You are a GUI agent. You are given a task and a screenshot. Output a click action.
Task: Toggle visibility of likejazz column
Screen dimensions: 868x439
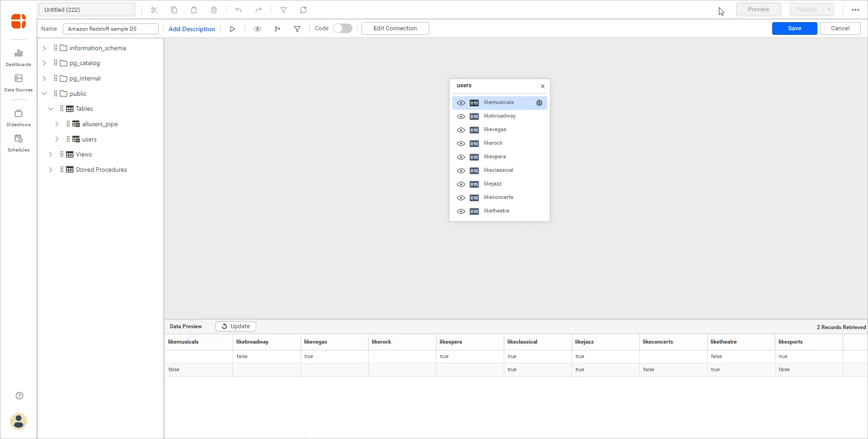pos(461,184)
